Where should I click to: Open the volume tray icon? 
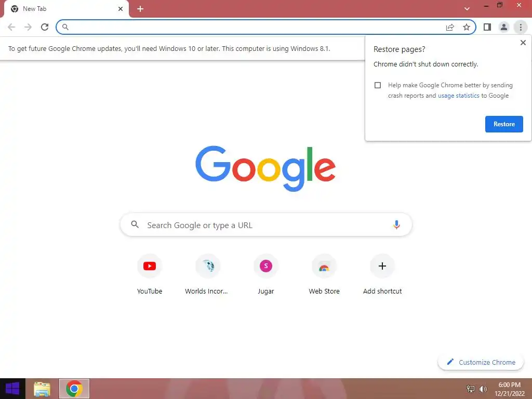click(x=483, y=389)
